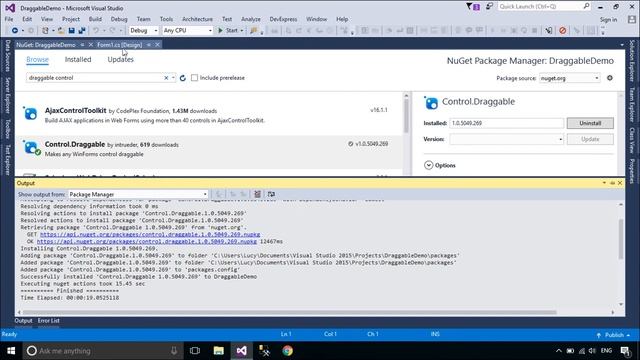Open the File menu

pyautogui.click(x=9, y=19)
